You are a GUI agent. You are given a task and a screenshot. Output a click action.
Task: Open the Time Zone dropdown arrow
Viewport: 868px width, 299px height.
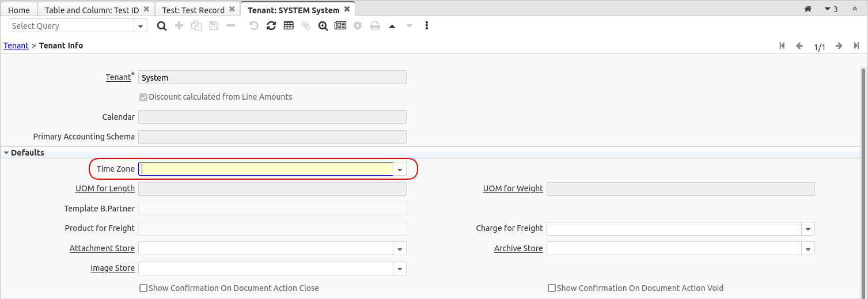400,169
